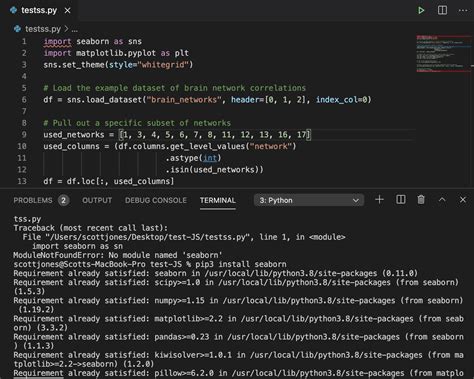
Task: Switch to the OUTPUT panel tab
Action: click(97, 200)
